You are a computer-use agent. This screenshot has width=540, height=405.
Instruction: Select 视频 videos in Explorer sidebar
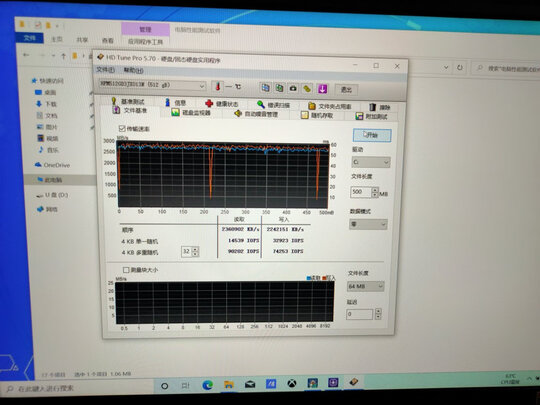tap(48, 138)
